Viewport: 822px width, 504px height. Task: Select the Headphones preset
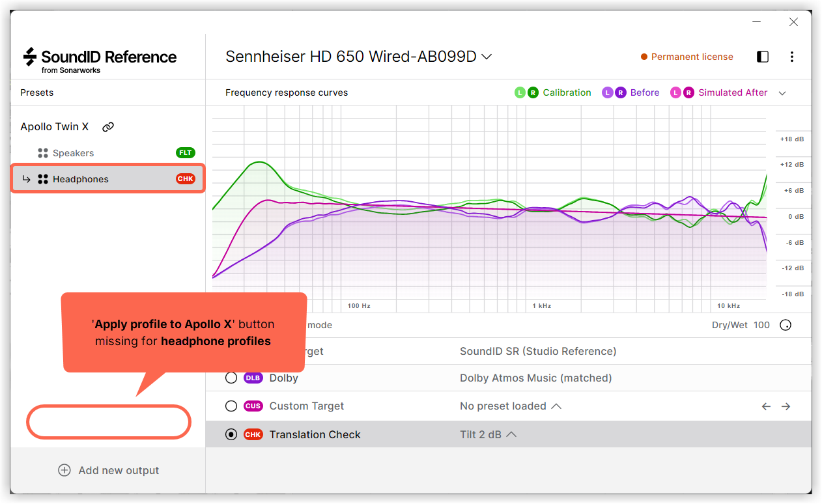click(81, 179)
